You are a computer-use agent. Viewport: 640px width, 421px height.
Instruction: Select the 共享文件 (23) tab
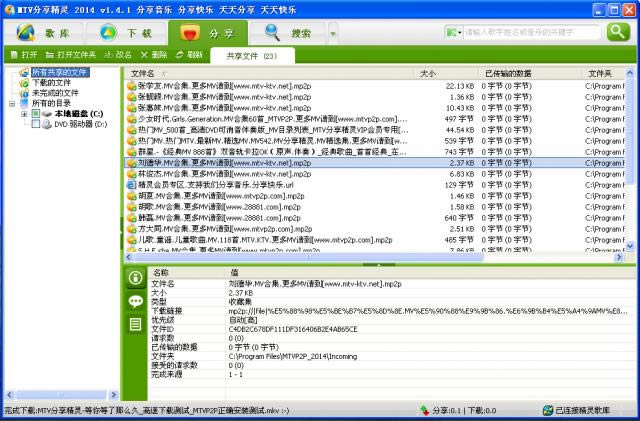(x=252, y=56)
